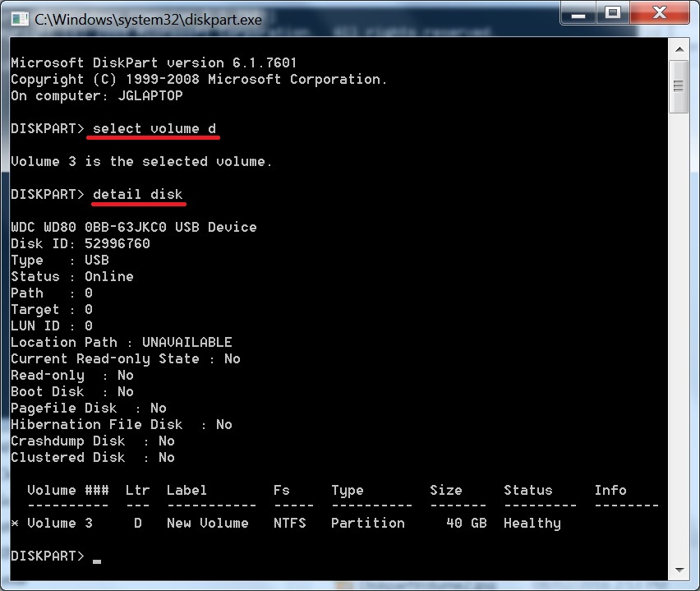Click the 'Info' column header
This screenshot has height=591, width=700.
coord(610,491)
